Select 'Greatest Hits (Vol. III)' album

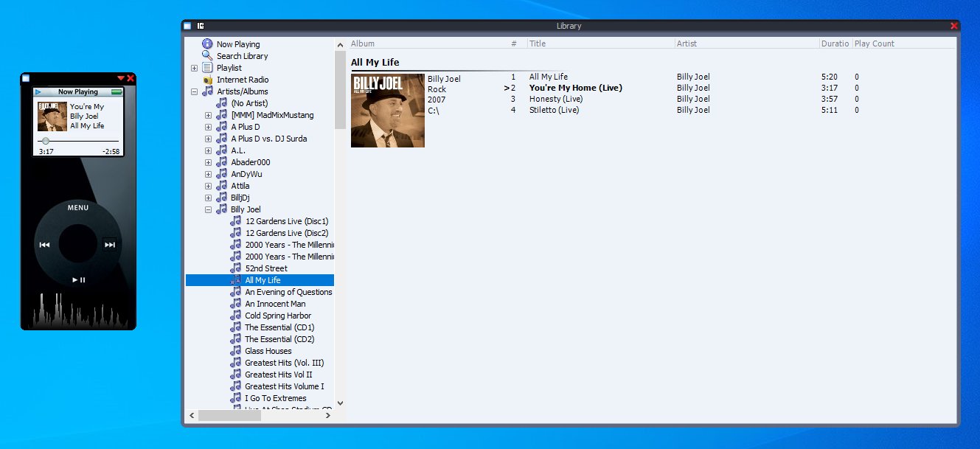point(284,363)
